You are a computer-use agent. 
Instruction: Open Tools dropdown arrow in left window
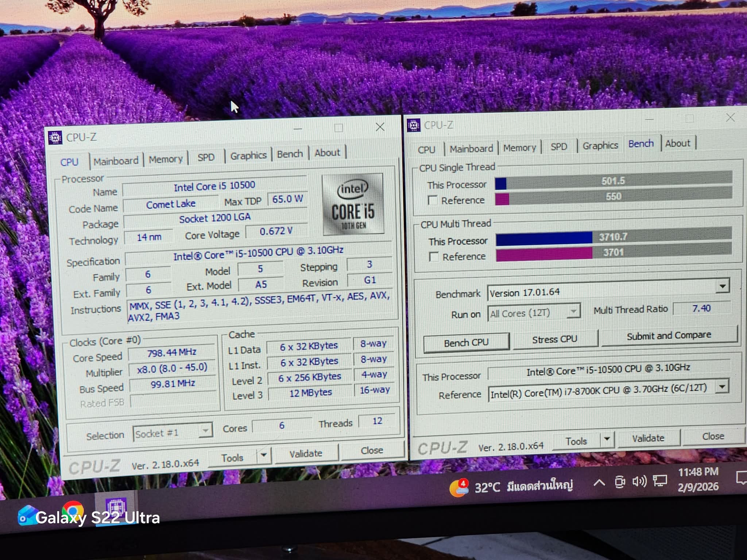pos(264,455)
